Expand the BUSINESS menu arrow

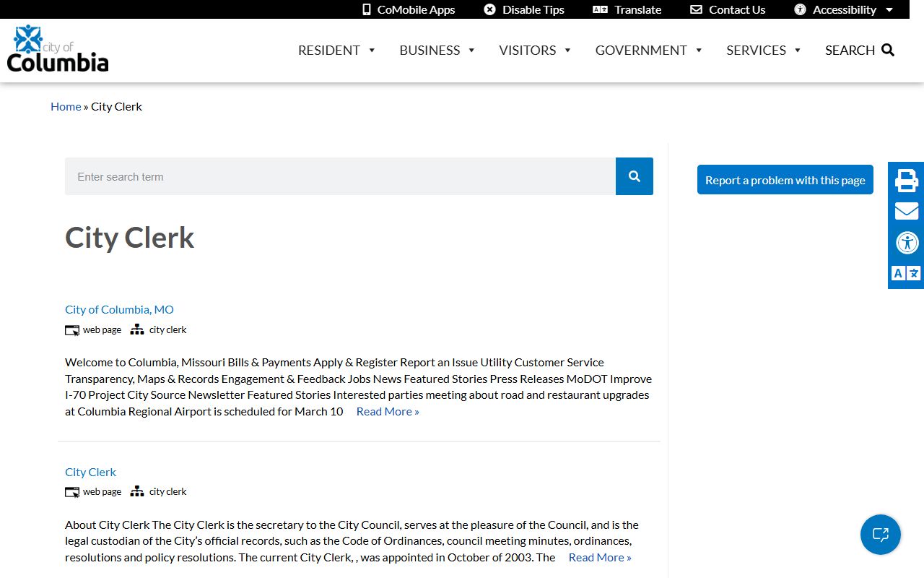[471, 51]
